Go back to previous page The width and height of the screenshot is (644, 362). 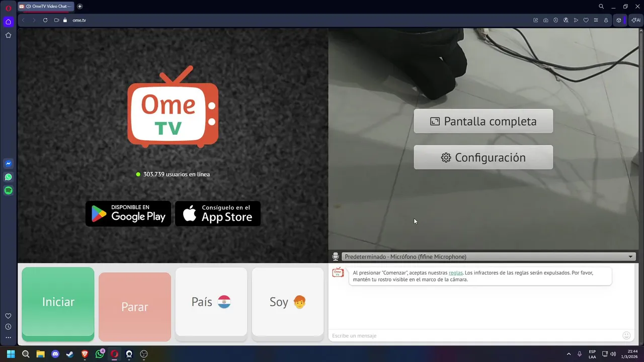pos(23,20)
